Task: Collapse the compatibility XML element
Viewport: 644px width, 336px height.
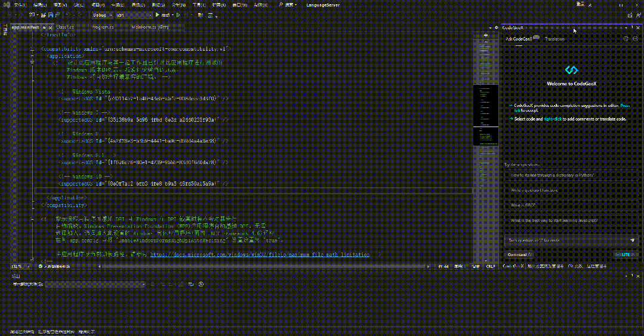Action: click(x=32, y=49)
